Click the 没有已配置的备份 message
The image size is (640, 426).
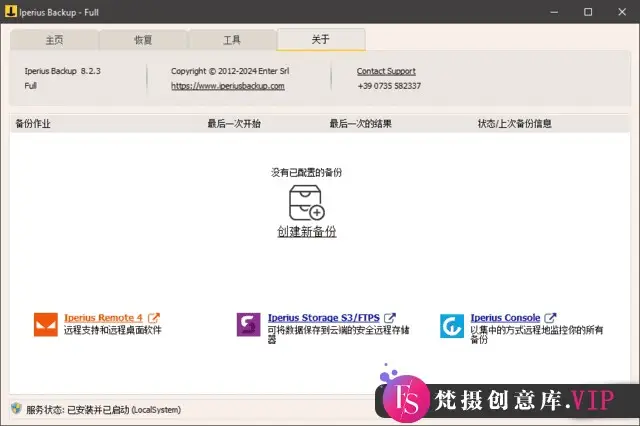click(307, 173)
